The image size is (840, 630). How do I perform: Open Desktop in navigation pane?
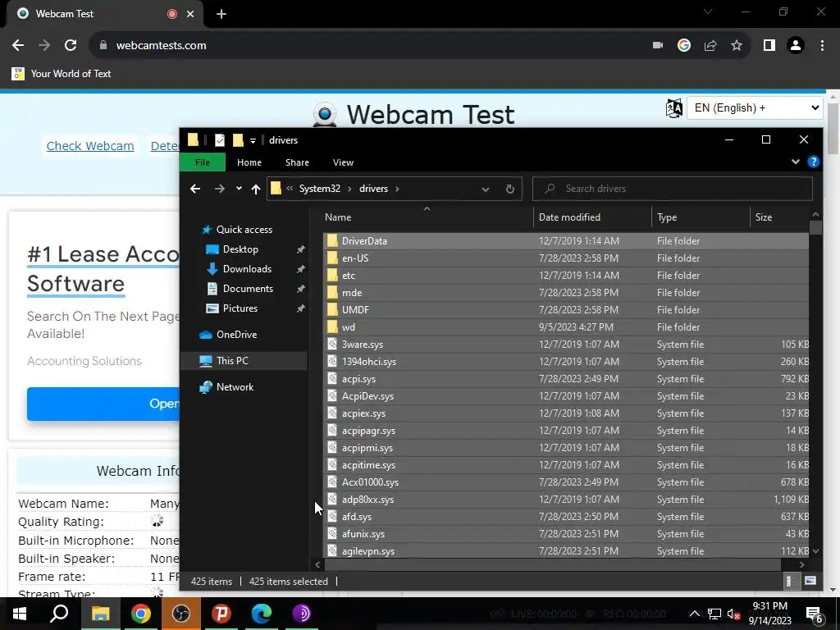pyautogui.click(x=240, y=249)
